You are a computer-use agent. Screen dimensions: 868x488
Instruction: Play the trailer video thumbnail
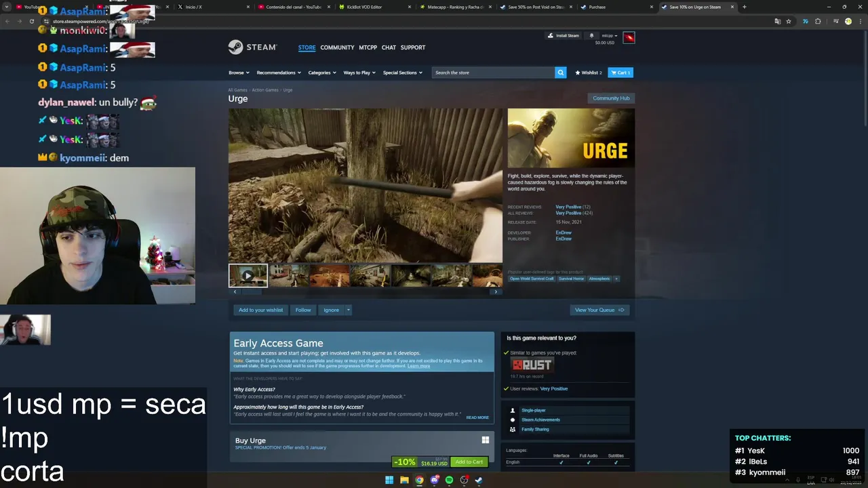[x=248, y=276]
